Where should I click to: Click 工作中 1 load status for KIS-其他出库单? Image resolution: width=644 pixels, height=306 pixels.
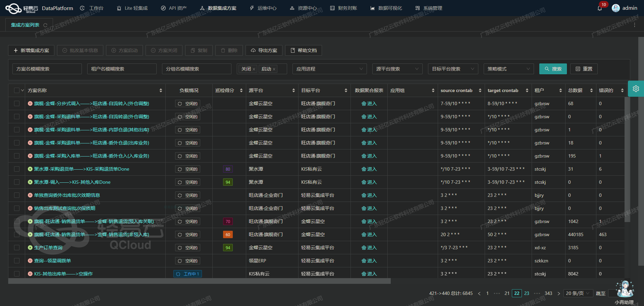tap(187, 274)
